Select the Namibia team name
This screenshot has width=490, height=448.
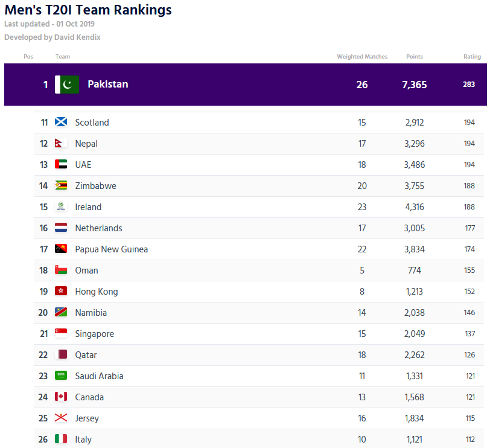tap(91, 313)
